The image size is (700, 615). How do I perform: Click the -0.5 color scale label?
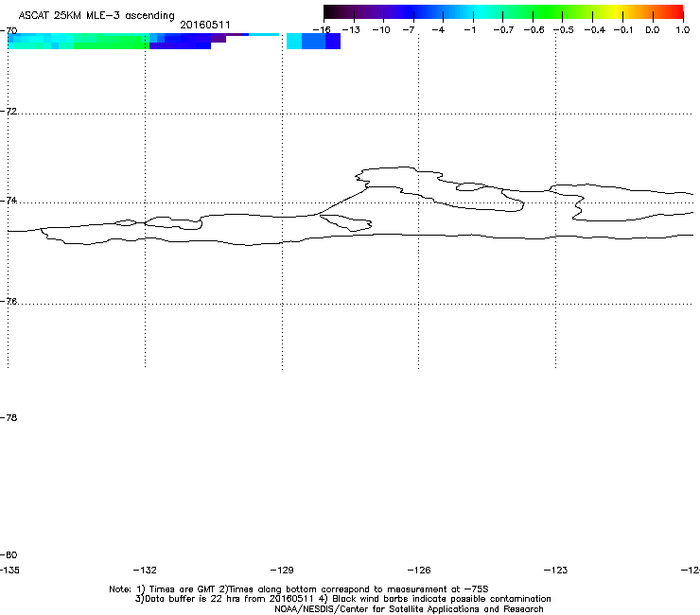[564, 30]
